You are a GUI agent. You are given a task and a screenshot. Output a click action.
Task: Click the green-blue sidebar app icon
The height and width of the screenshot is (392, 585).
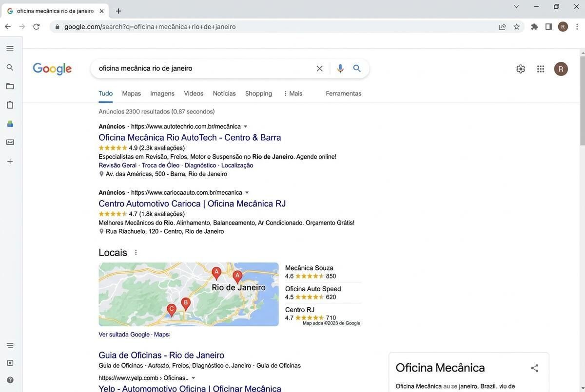pyautogui.click(x=10, y=124)
